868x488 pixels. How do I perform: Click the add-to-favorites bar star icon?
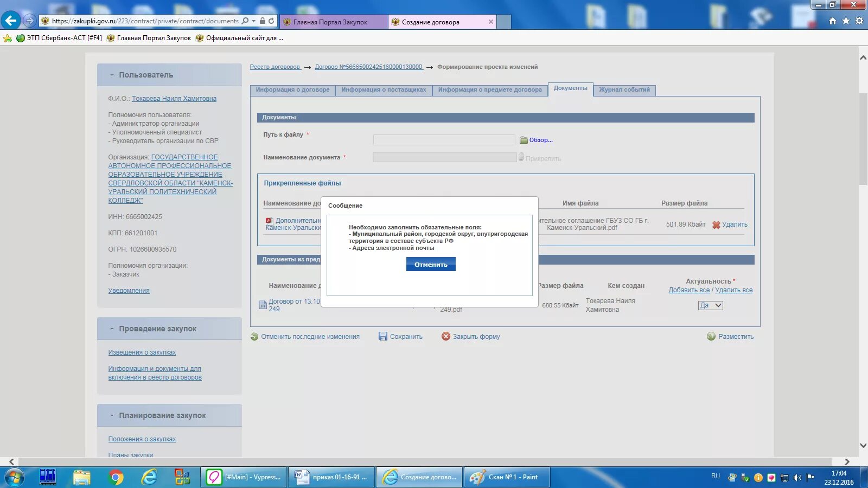click(8, 38)
